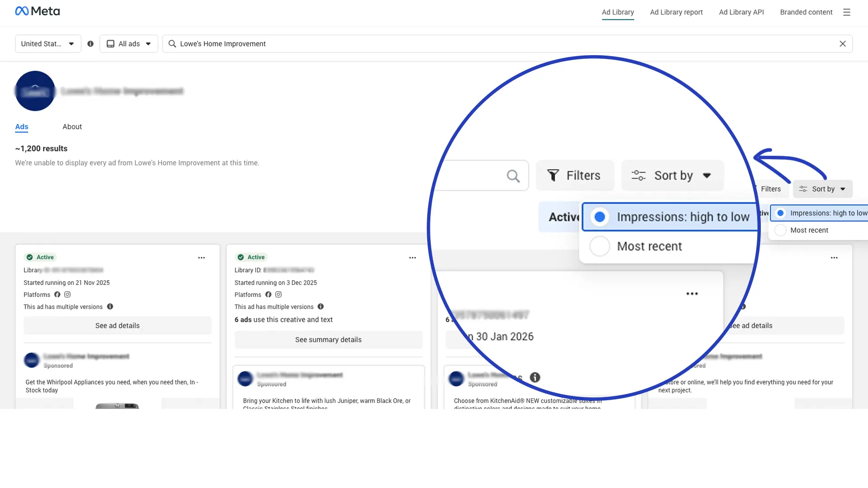Click the info icon beside the country selector
The width and height of the screenshot is (868, 488).
(x=90, y=43)
